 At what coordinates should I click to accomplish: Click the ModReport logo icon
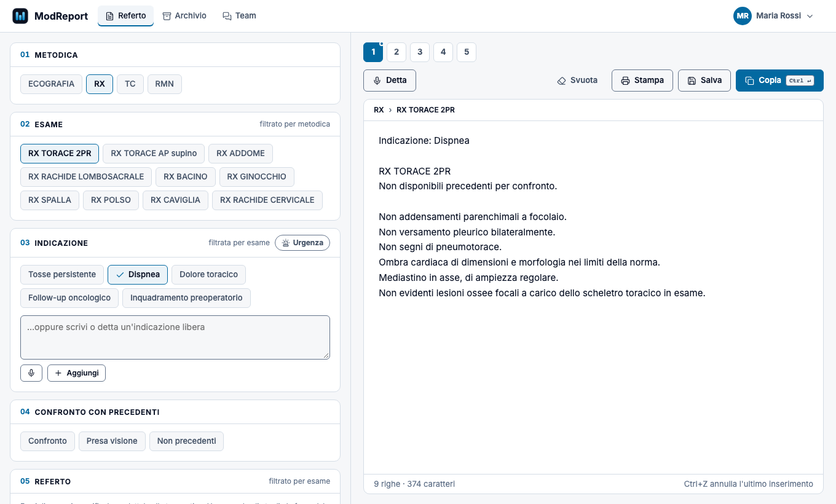[x=20, y=16]
